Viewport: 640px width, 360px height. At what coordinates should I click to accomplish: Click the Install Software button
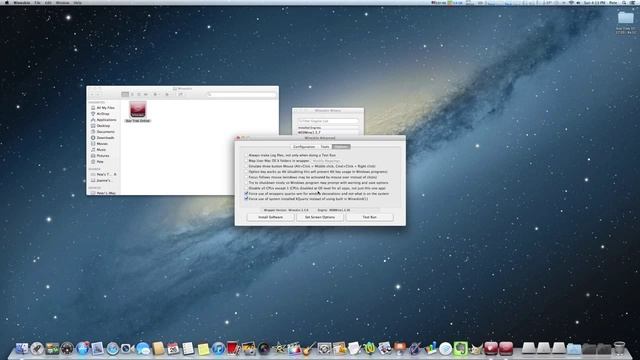(270, 217)
